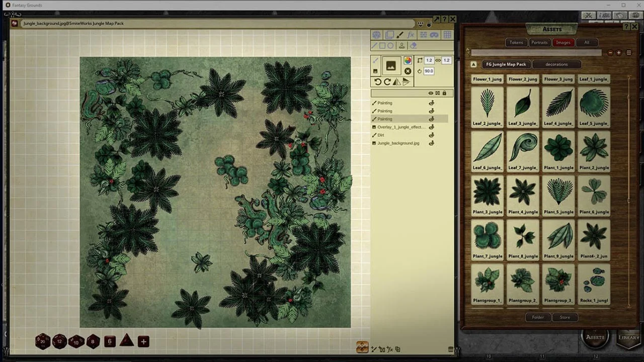The width and height of the screenshot is (644, 362).
Task: Toggle visibility for all layers in header
Action: click(431, 93)
